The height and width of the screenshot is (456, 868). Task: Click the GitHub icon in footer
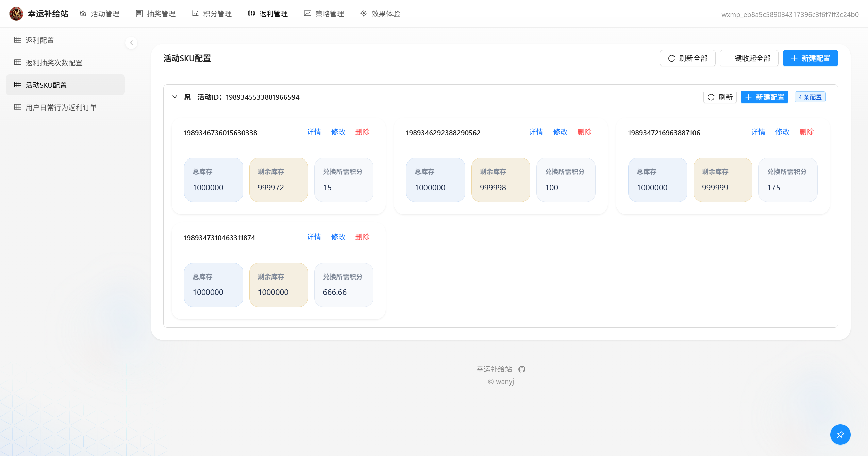522,369
